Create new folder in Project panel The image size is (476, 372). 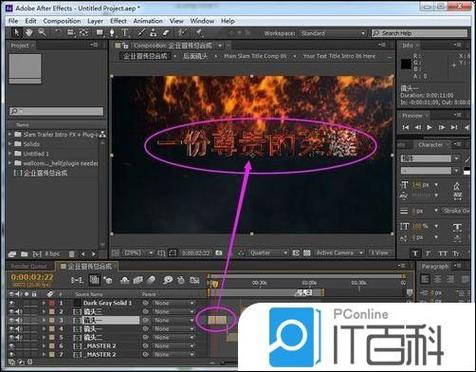click(x=24, y=254)
